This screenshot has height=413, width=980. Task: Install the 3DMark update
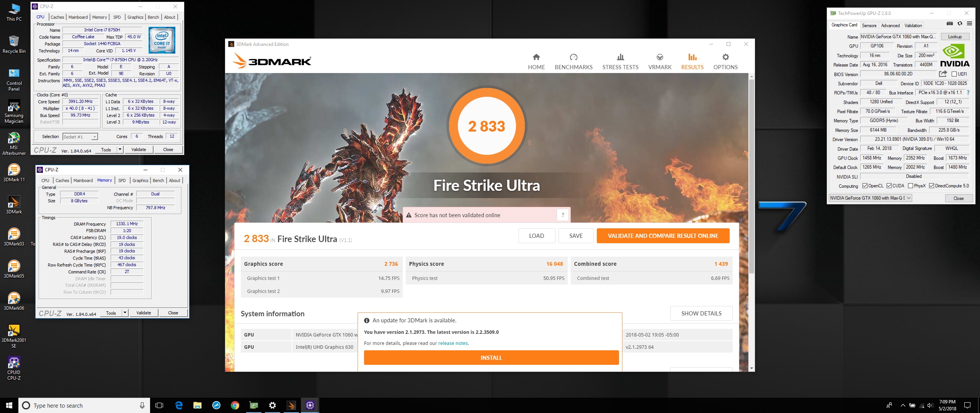pos(491,358)
